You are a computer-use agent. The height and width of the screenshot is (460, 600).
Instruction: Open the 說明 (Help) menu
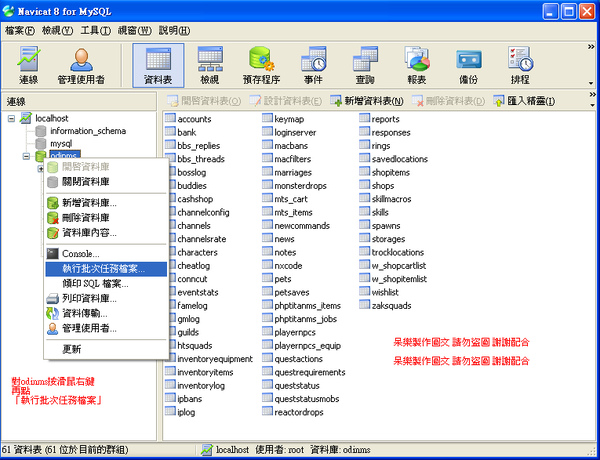click(174, 31)
